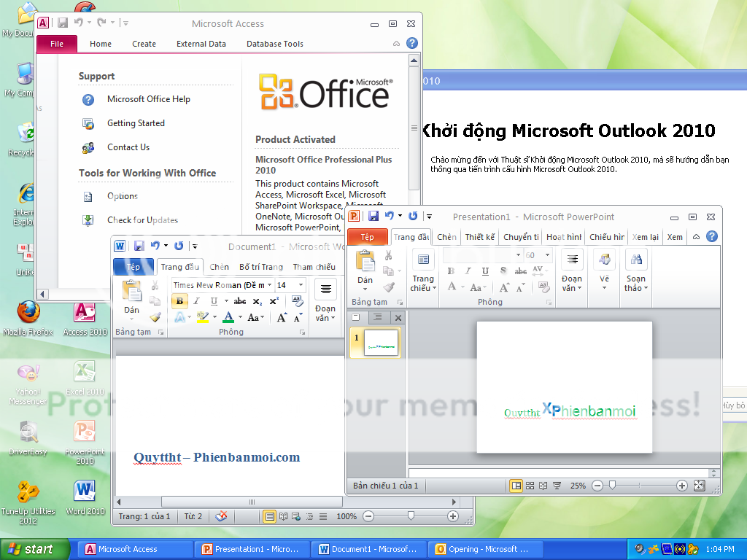Image resolution: width=747 pixels, height=560 pixels.
Task: Toggle Underline in the Word ribbon
Action: [214, 301]
